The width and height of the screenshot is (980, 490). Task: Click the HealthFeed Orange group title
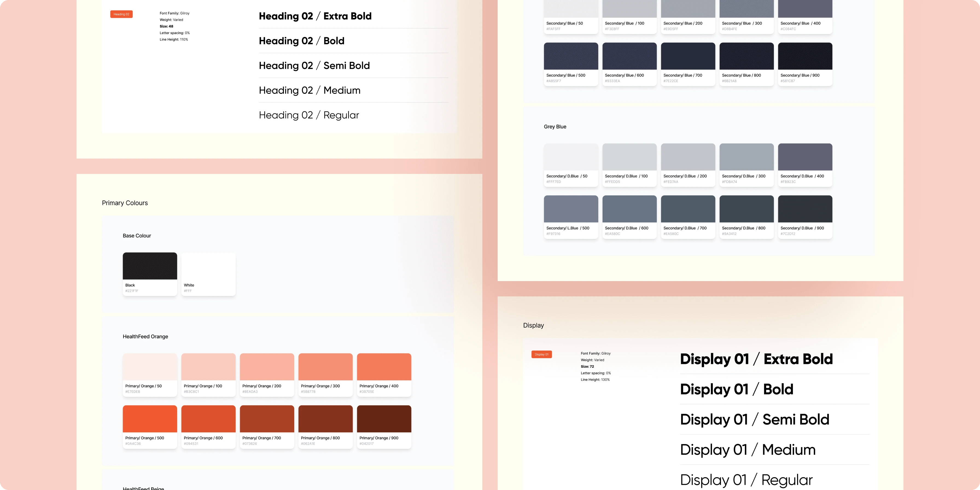click(x=145, y=336)
